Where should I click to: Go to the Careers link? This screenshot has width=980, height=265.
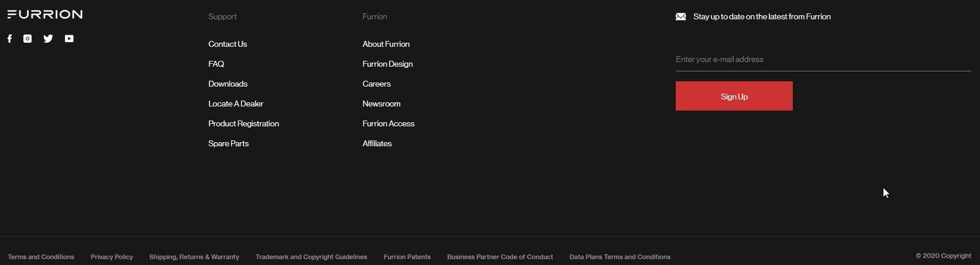376,84
